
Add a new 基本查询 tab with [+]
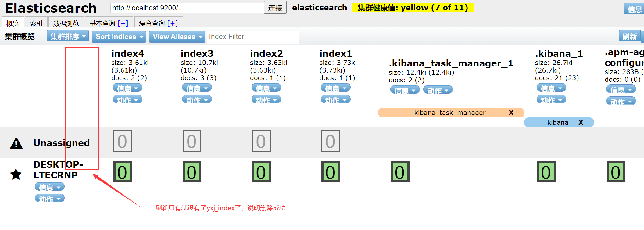point(123,23)
